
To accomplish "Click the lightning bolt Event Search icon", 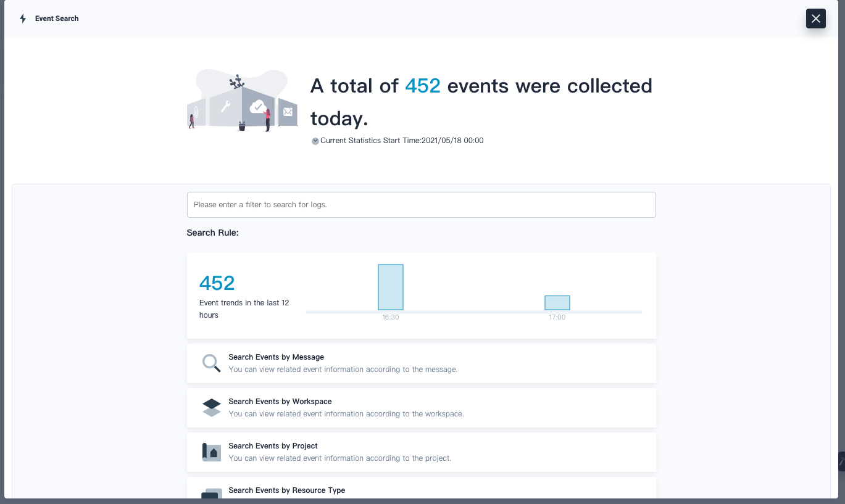I will pyautogui.click(x=23, y=19).
